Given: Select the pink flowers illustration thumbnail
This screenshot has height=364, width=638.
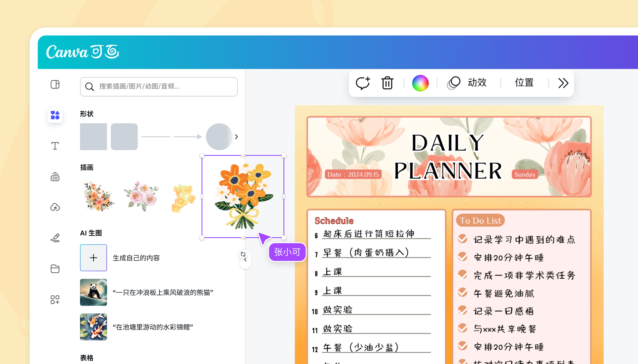Looking at the screenshot, I should [x=142, y=196].
